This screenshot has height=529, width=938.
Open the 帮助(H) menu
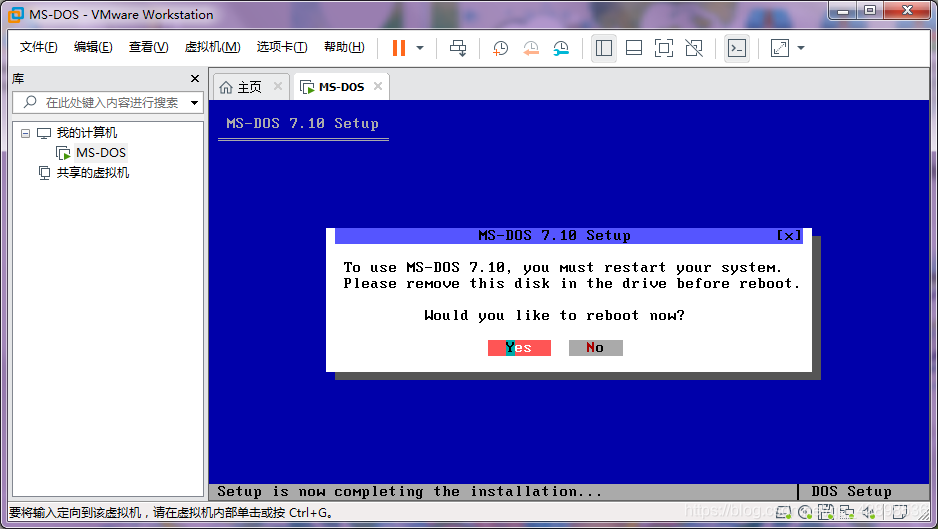(344, 47)
